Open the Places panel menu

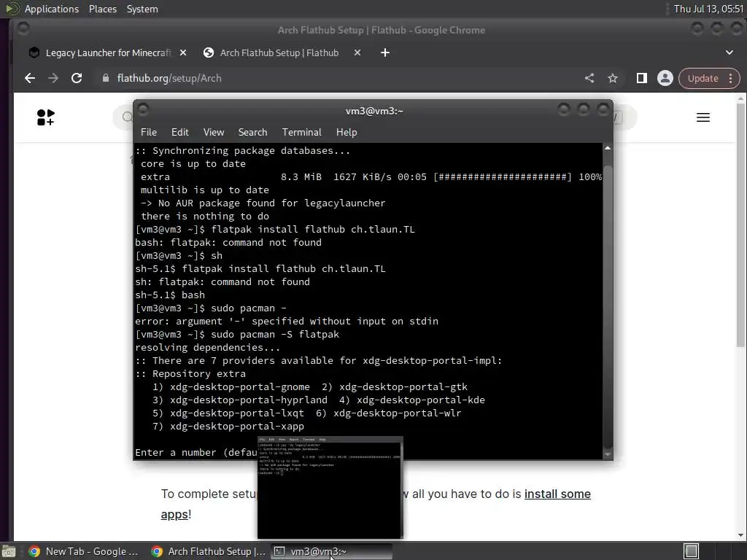[102, 9]
